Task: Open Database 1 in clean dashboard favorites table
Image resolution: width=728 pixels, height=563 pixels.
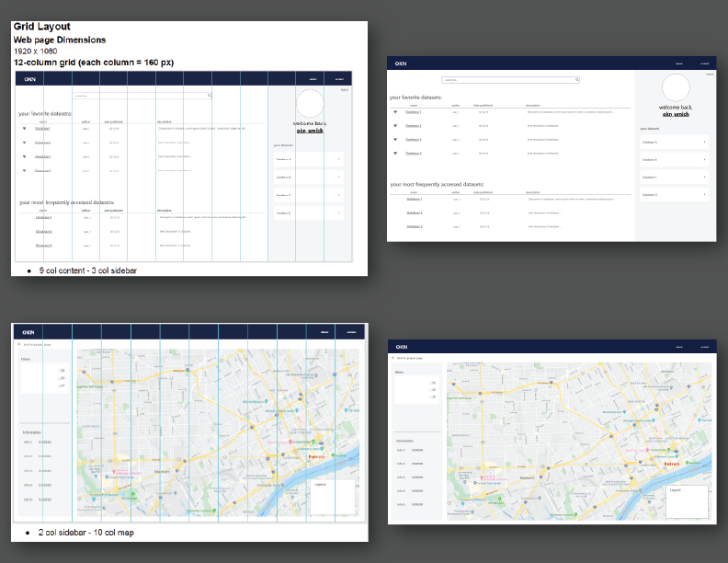Action: click(414, 112)
